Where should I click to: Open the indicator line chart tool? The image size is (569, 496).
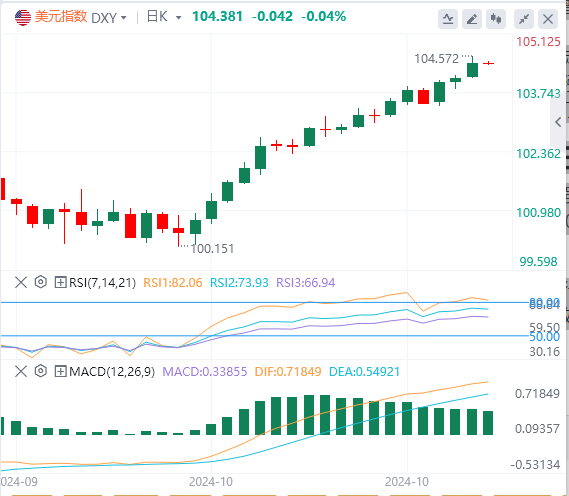(448, 19)
